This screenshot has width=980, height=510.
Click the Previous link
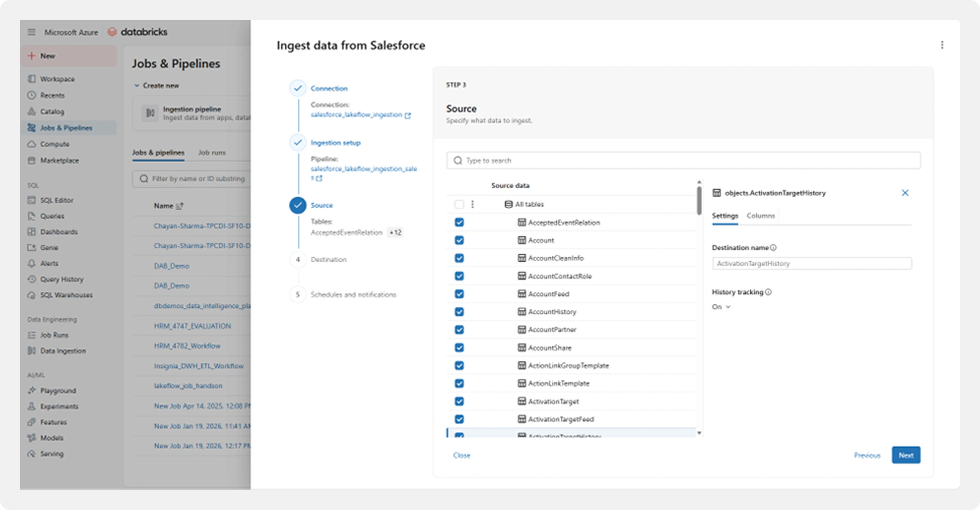click(867, 455)
